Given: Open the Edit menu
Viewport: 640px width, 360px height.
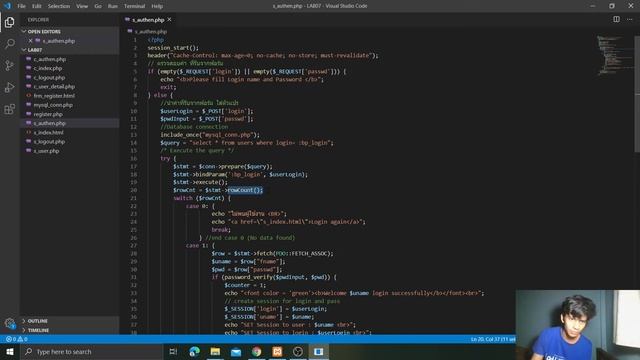Looking at the screenshot, I should click(x=36, y=6).
